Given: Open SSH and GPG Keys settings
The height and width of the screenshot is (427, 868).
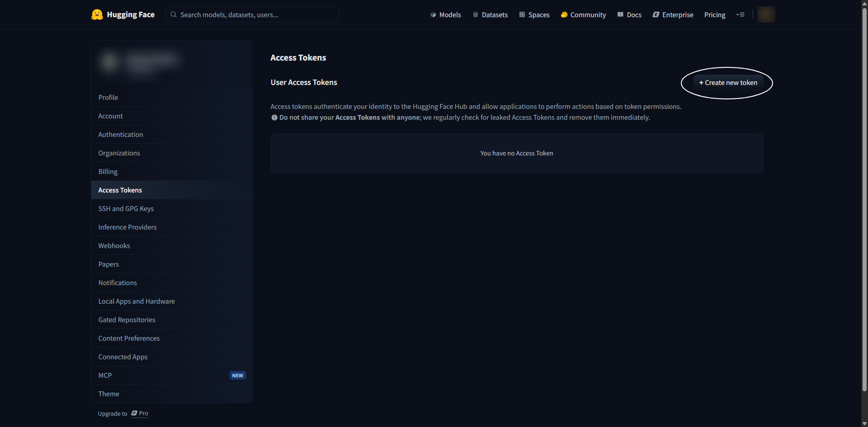Looking at the screenshot, I should click(172, 208).
